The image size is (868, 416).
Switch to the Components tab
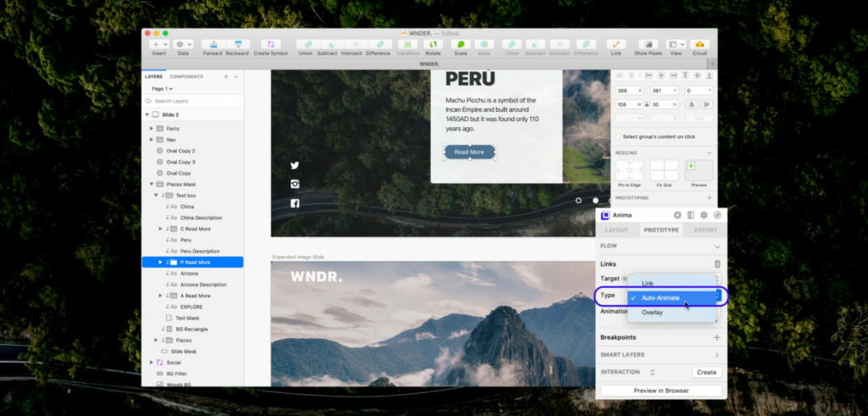tap(186, 76)
